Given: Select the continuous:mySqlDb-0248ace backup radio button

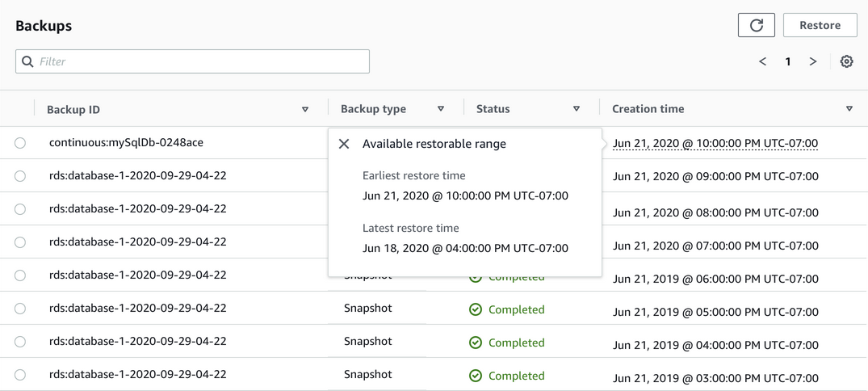Looking at the screenshot, I should pos(20,143).
